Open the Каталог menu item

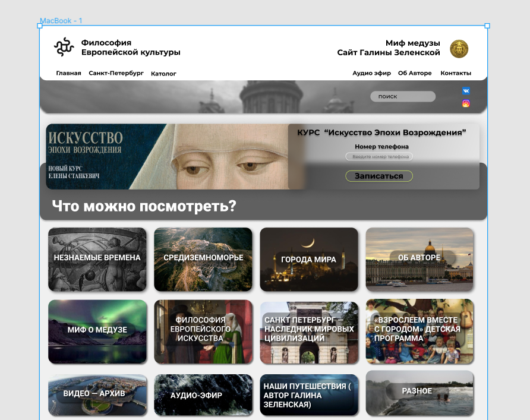tap(163, 74)
